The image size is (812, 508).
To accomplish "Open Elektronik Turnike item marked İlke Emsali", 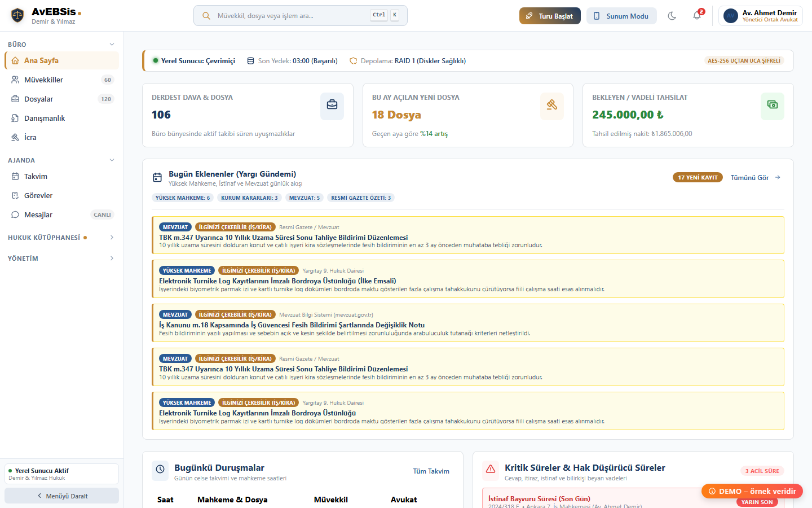I will tap(468, 279).
